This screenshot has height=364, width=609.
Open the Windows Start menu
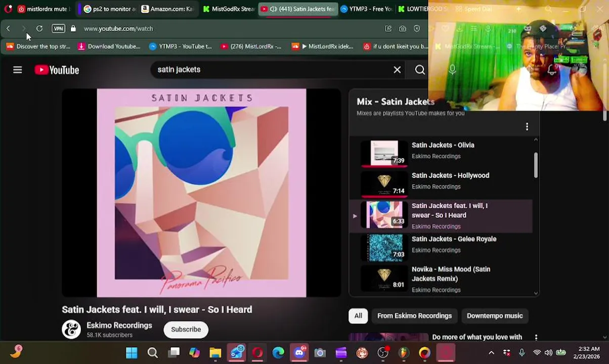[x=132, y=353]
